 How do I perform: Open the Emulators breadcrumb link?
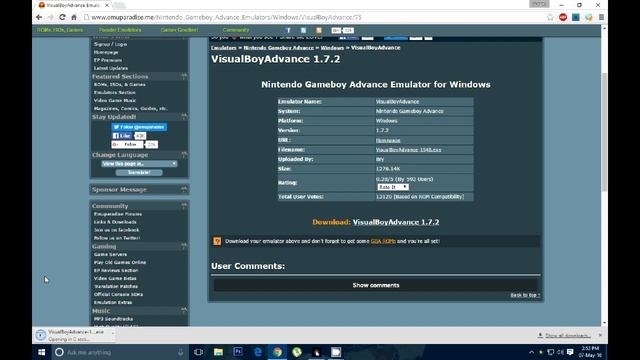coord(224,48)
